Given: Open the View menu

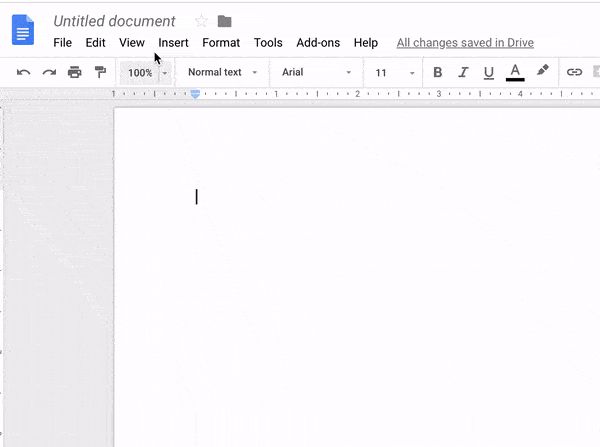Looking at the screenshot, I should (132, 43).
